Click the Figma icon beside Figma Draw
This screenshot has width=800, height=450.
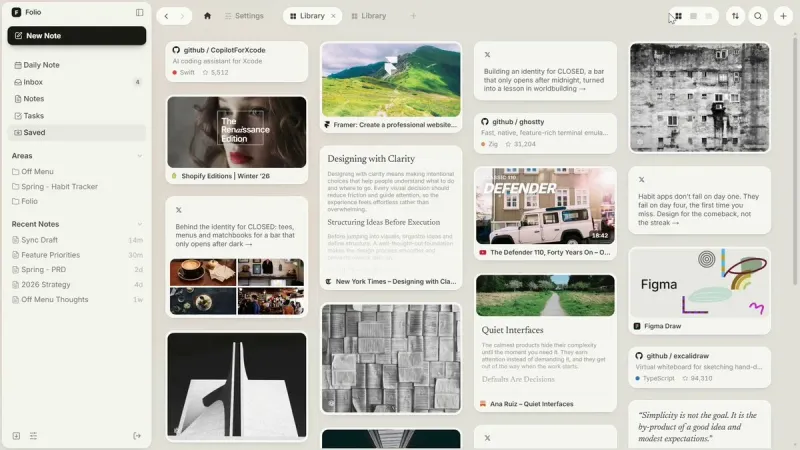pyautogui.click(x=637, y=326)
